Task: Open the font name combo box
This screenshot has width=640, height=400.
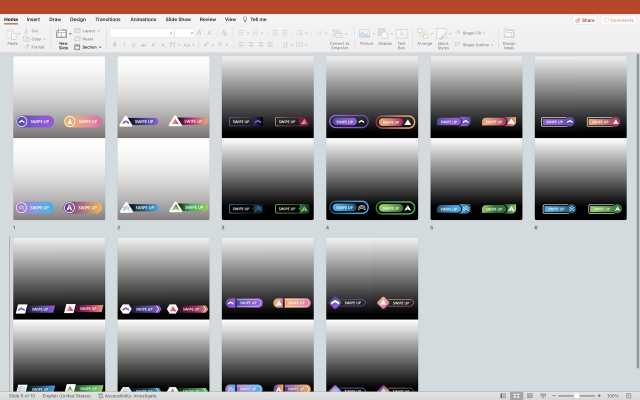Action: 141,33
